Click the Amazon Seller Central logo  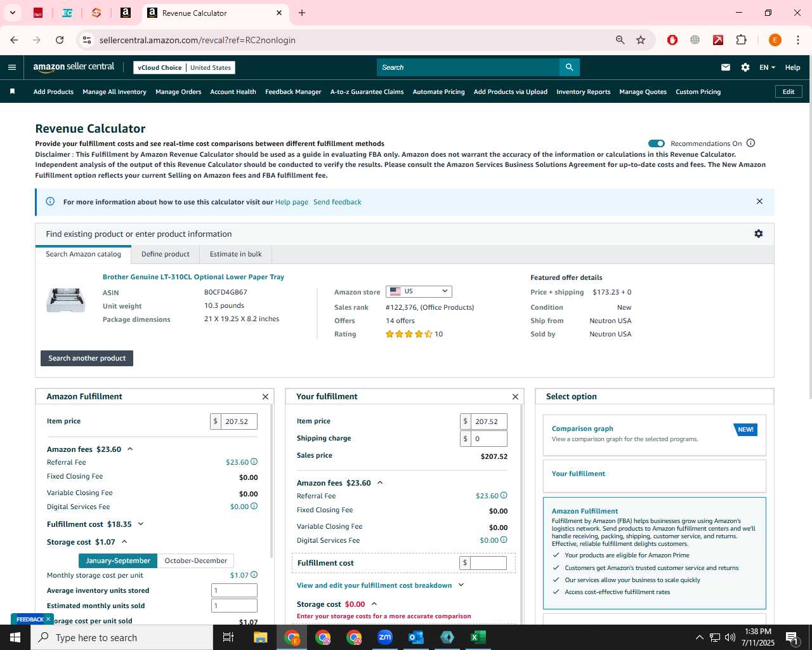pyautogui.click(x=74, y=67)
